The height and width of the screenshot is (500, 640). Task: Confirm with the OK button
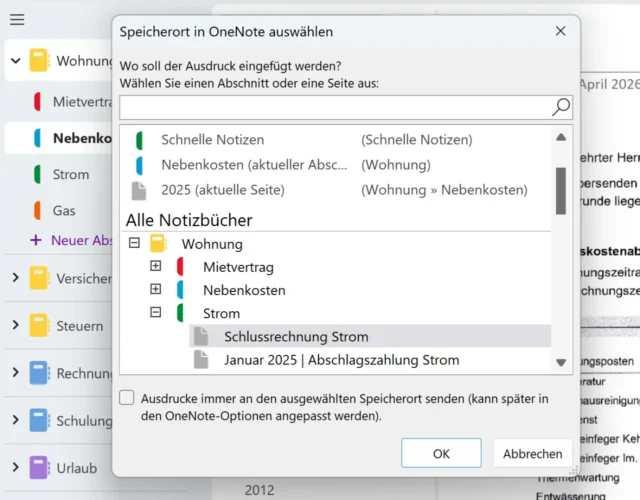(x=441, y=453)
